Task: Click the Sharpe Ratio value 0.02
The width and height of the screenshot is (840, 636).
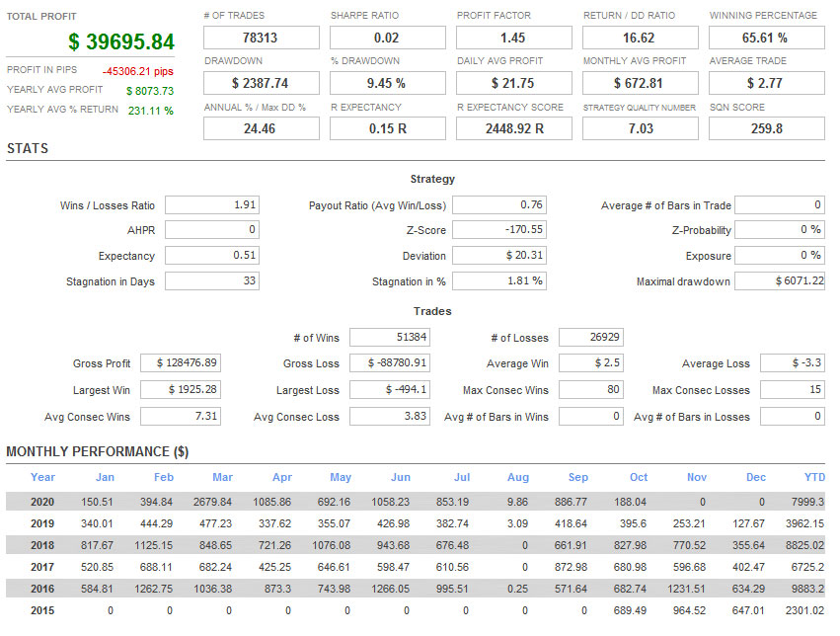Action: point(388,39)
